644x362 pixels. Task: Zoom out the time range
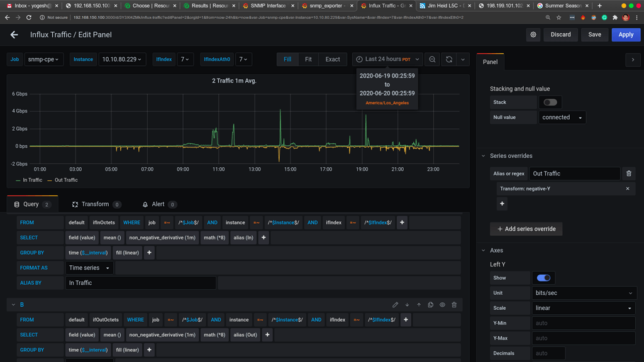click(432, 59)
